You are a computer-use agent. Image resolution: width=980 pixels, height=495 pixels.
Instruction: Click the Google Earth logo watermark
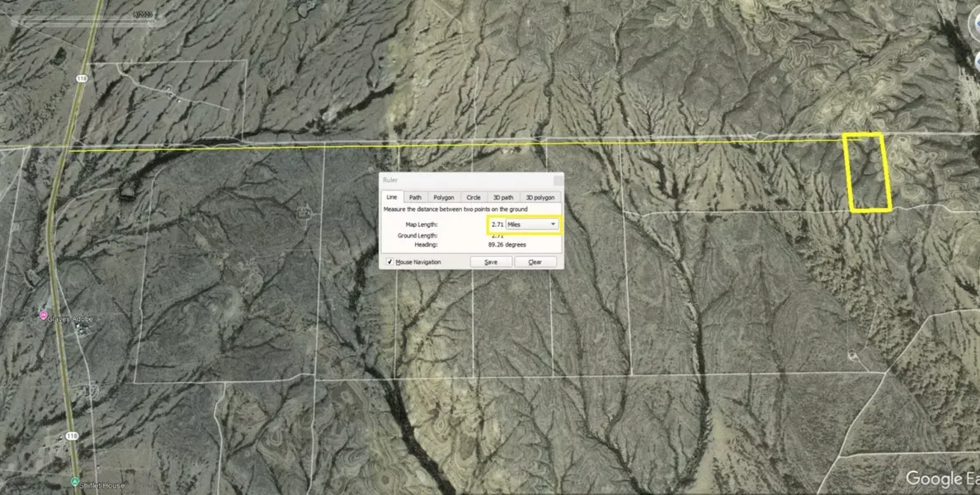942,478
